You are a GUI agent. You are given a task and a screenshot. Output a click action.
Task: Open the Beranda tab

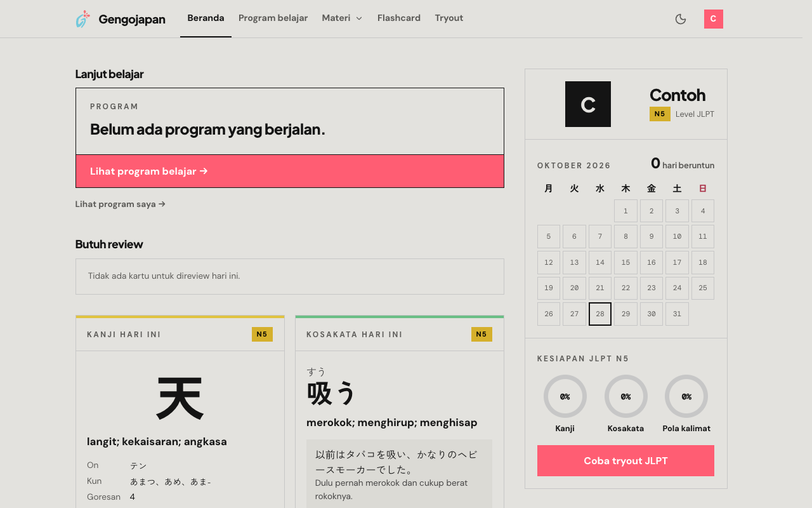coord(206,18)
